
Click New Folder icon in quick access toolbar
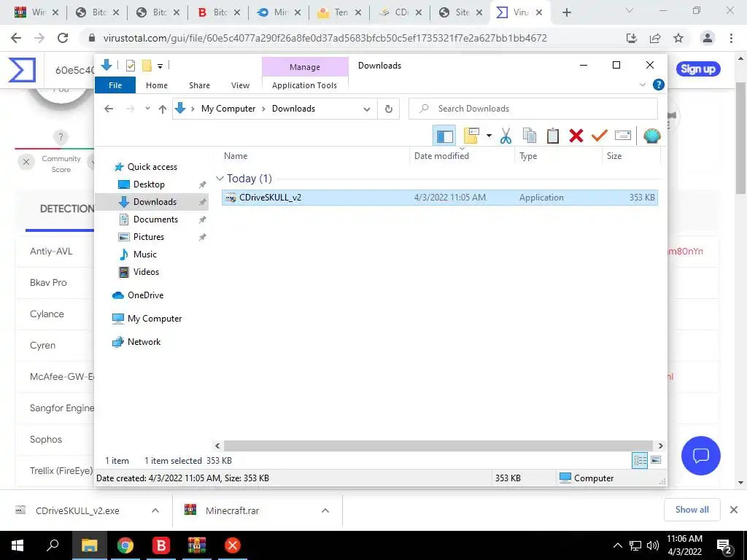pyautogui.click(x=147, y=66)
